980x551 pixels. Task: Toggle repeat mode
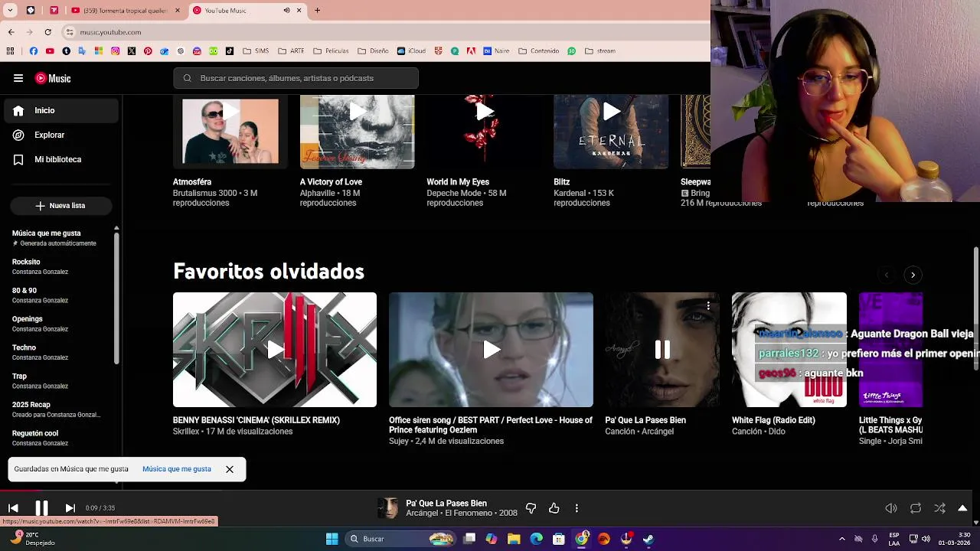(916, 508)
